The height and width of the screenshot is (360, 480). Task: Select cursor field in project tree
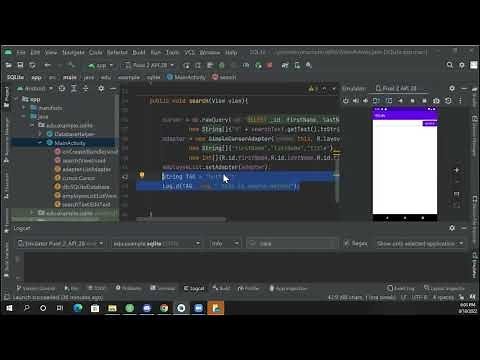(x=75, y=178)
